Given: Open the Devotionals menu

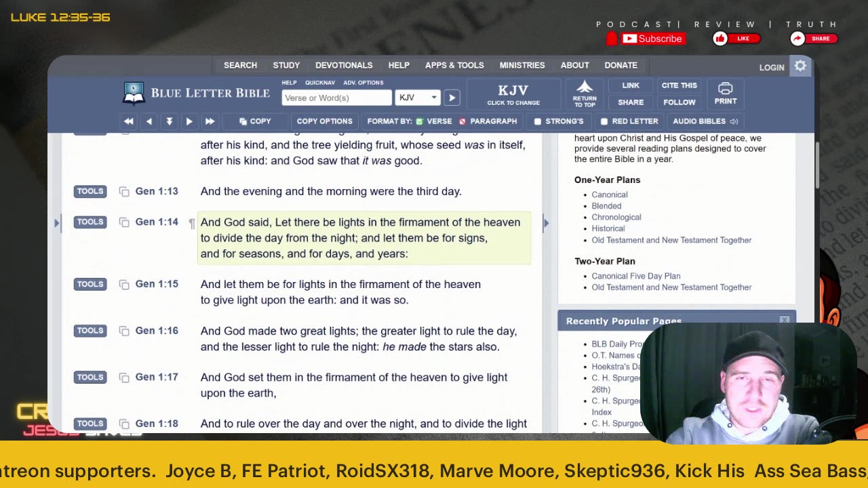Looking at the screenshot, I should coord(344,65).
